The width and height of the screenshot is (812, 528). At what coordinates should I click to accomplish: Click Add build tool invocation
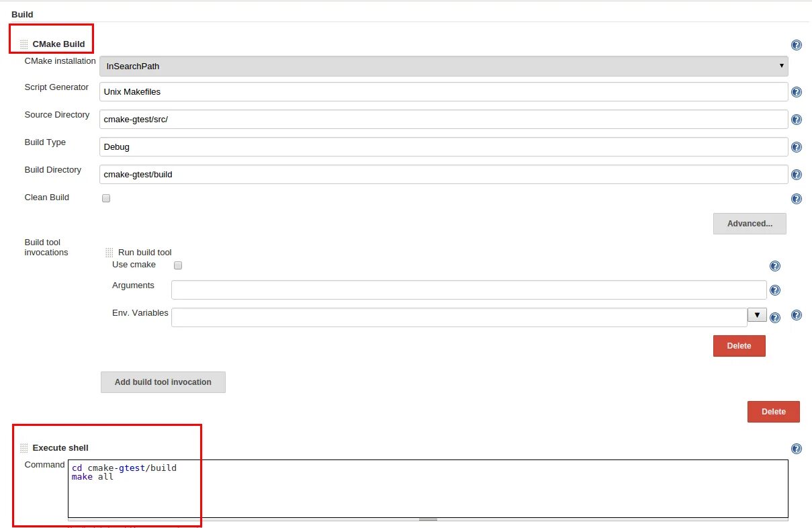163,382
